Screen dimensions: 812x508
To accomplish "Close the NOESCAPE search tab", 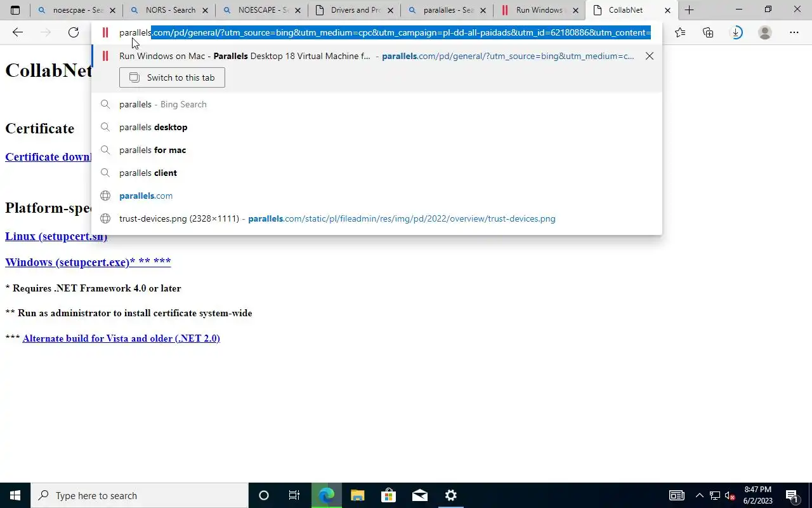I will tap(298, 10).
